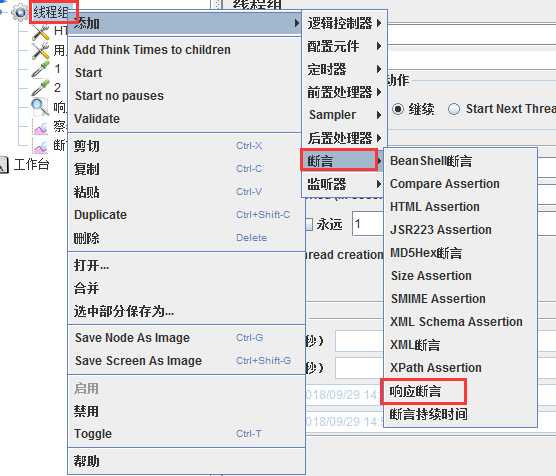Expand the 定时器 submenu

click(x=344, y=69)
